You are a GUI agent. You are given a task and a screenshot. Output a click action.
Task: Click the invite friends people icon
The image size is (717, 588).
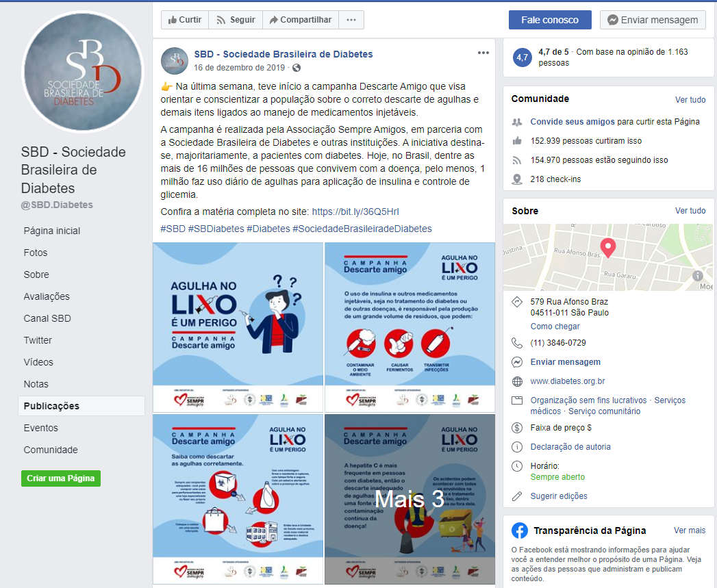pyautogui.click(x=517, y=122)
